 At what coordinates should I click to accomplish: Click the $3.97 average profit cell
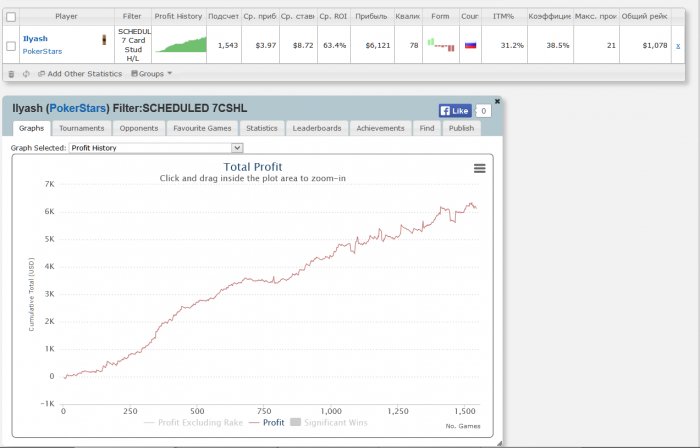(x=261, y=45)
